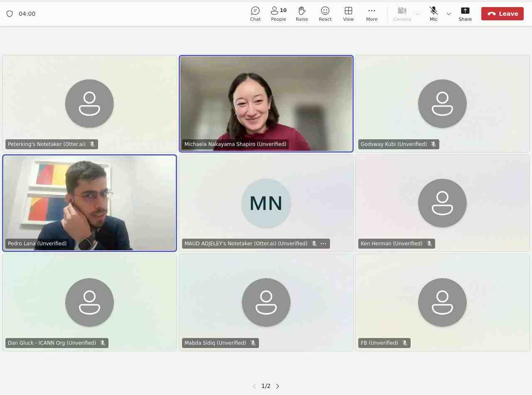Screen dimensions: 532x395
Task: Click the Pedro Lana (Unverified) name label
Action: coord(37,244)
